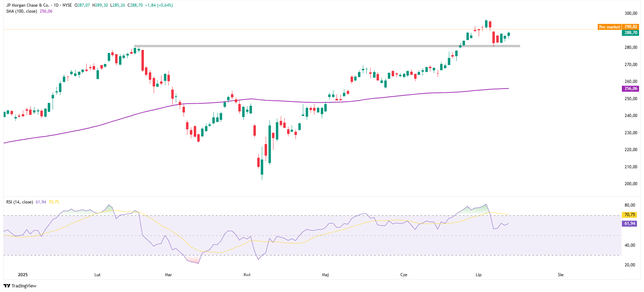This screenshot has height=292, width=644.
Task: Click the close value C288,70 in header
Action: click(135, 5)
